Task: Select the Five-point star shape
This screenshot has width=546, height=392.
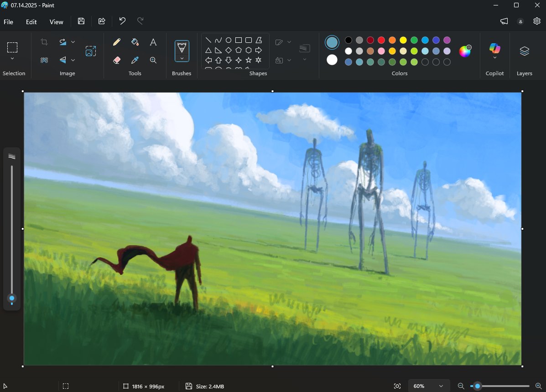Action: (x=249, y=60)
